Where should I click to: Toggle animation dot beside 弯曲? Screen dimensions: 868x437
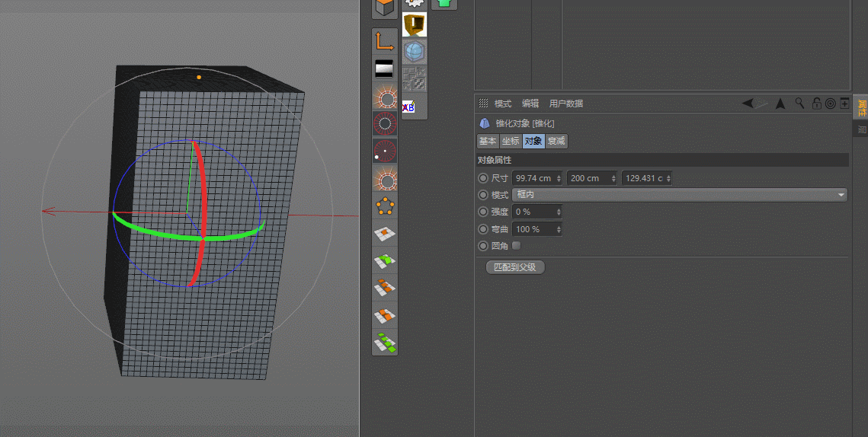[483, 229]
